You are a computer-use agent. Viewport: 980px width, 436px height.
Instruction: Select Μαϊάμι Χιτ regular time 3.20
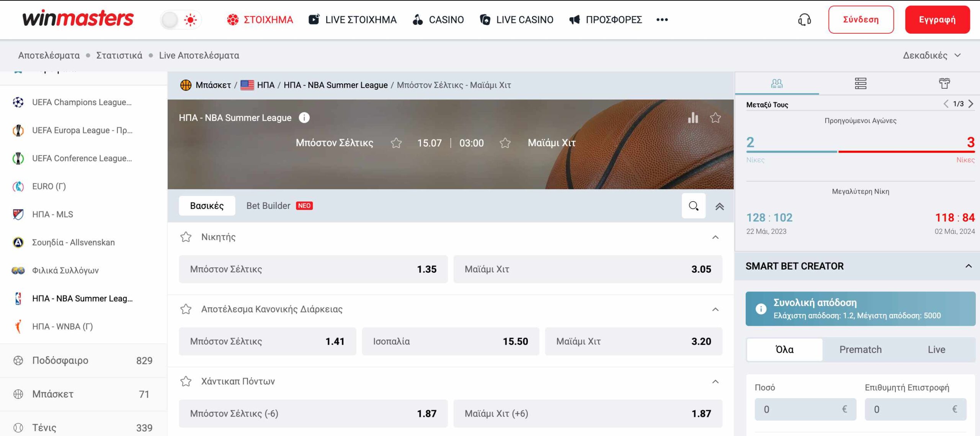(x=634, y=341)
